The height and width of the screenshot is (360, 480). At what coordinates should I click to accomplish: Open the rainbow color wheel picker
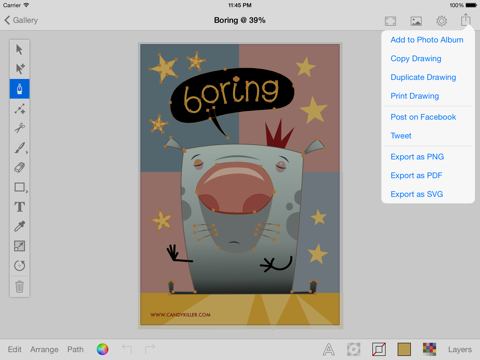point(102,349)
